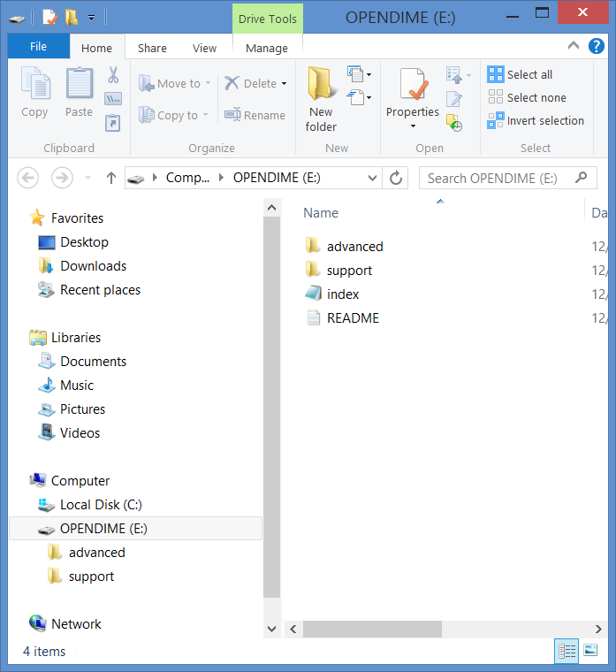Click the Up one level arrow

111,178
